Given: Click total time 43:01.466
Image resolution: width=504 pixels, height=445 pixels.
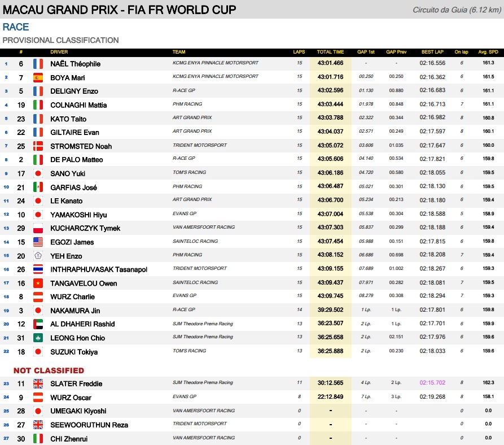Looking at the screenshot, I should (x=330, y=63).
